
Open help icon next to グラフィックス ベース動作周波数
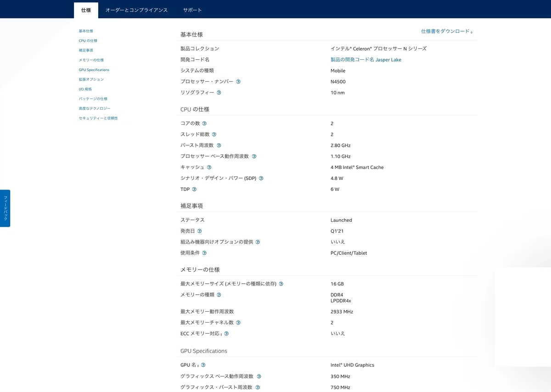point(259,376)
